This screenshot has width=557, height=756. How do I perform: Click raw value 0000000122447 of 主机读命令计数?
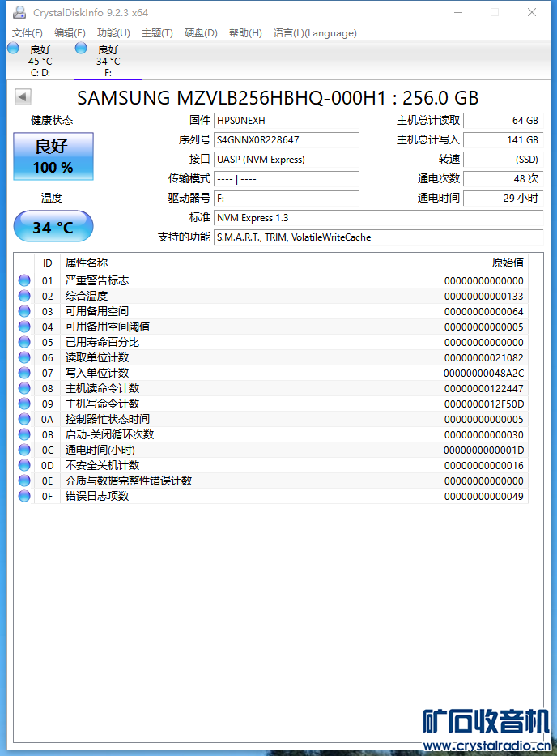484,389
